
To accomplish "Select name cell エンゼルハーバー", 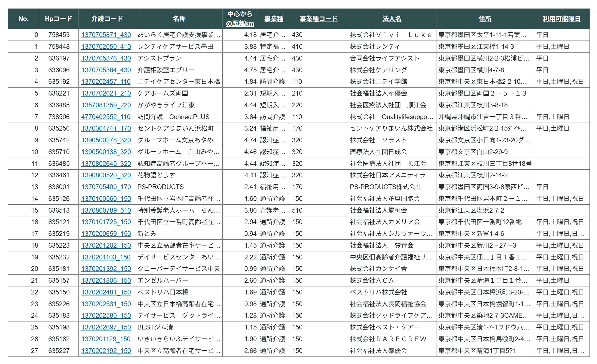I will [x=179, y=280].
